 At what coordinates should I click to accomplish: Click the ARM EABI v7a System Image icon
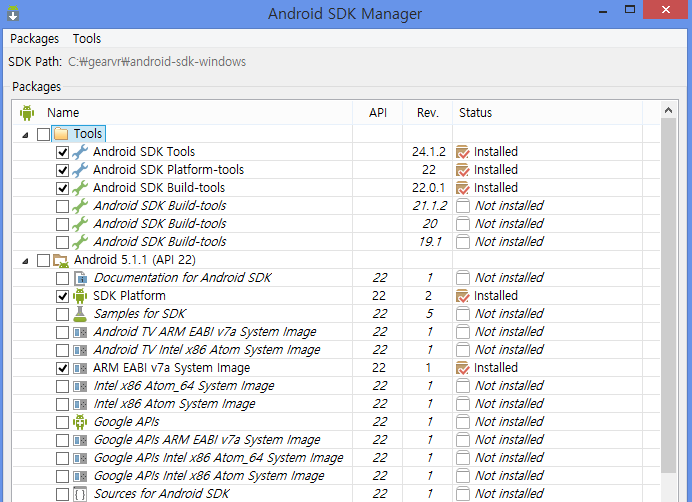pyautogui.click(x=80, y=368)
